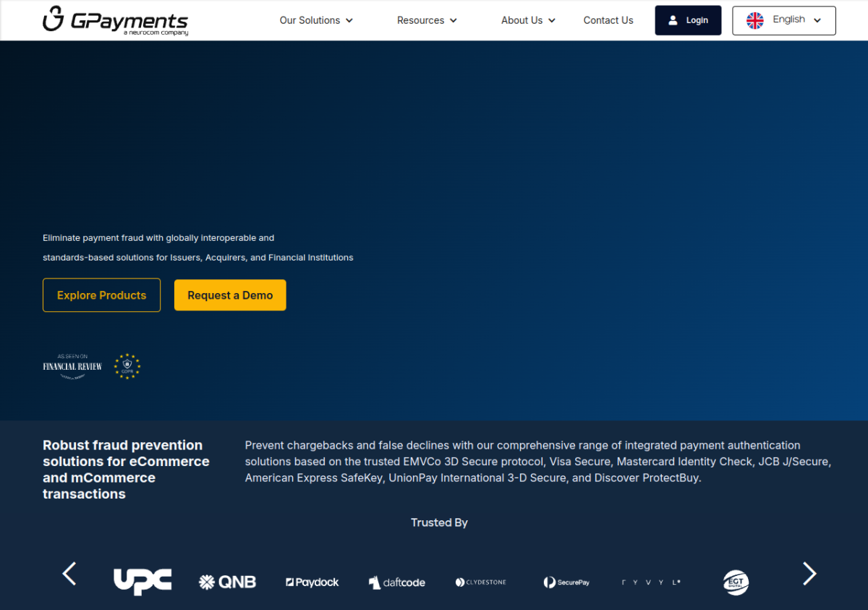
Task: Go to the Contact Us page
Action: 608,20
